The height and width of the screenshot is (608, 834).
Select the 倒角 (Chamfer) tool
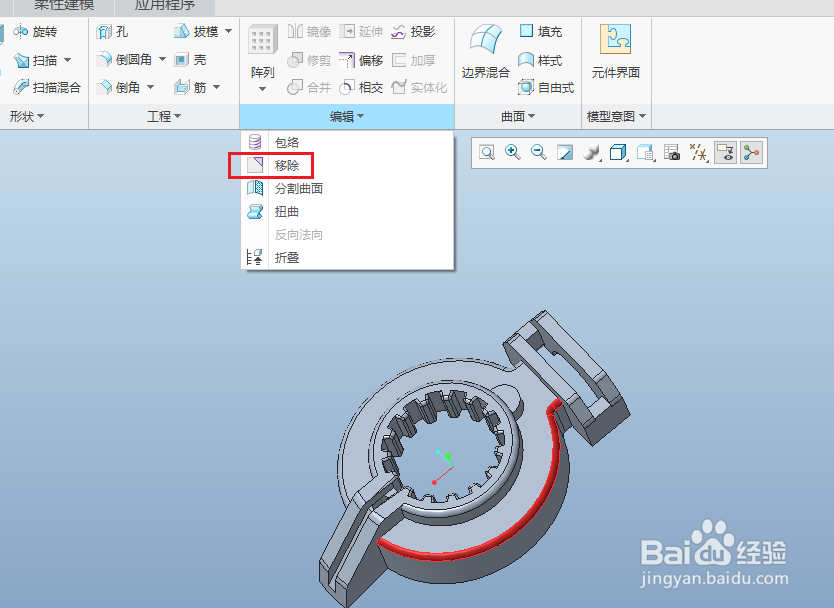[119, 87]
